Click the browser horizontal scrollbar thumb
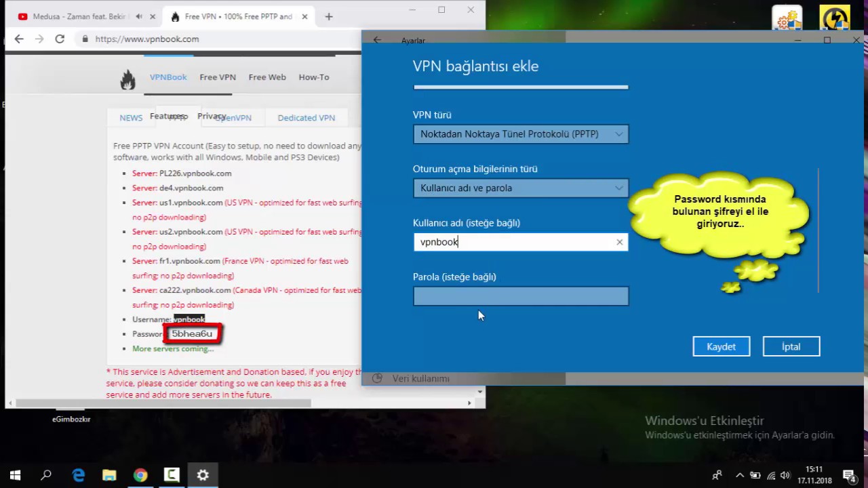The width and height of the screenshot is (868, 488). click(163, 403)
